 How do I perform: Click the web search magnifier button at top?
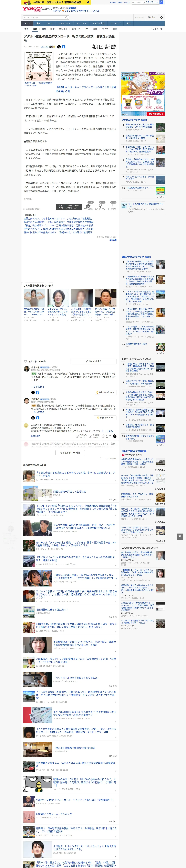(161, 2)
